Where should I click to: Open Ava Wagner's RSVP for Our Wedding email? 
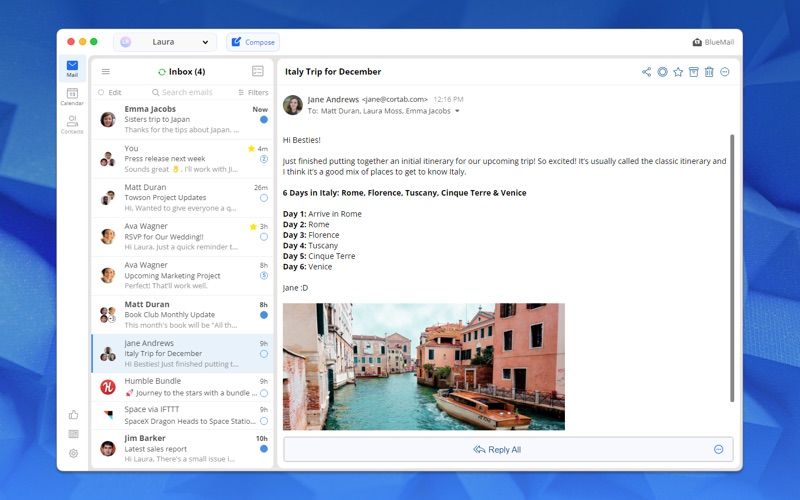[x=183, y=237]
